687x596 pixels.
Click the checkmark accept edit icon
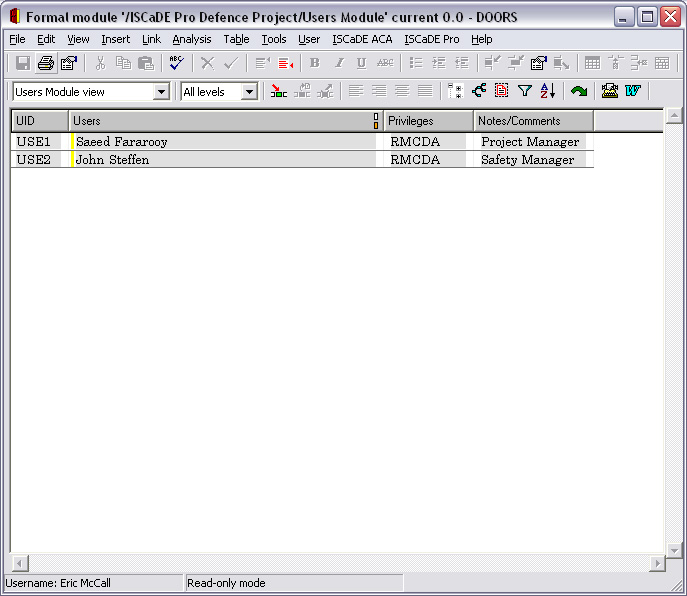pyautogui.click(x=230, y=63)
